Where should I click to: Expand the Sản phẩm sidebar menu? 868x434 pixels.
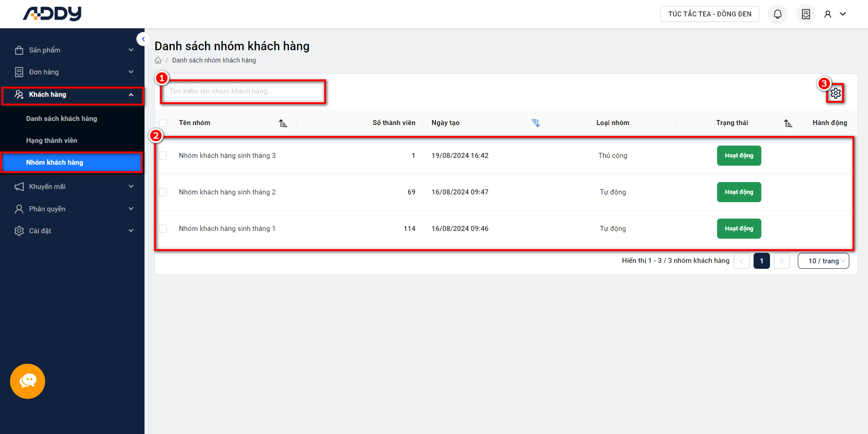click(x=73, y=50)
